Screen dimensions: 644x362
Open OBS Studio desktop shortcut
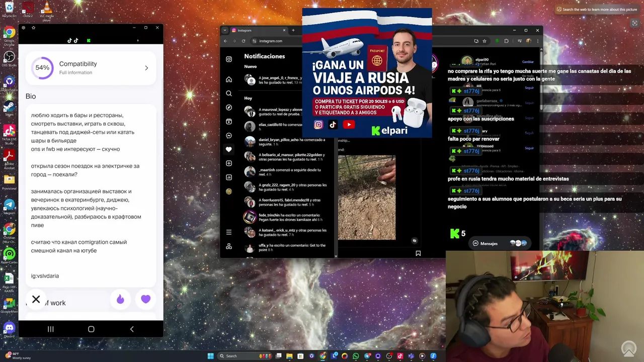(x=9, y=58)
